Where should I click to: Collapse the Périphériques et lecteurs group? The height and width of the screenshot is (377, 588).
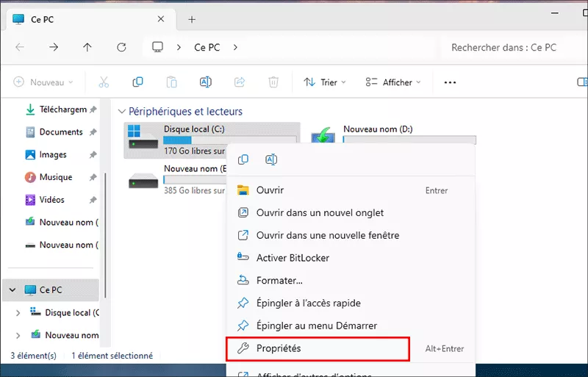pos(121,112)
